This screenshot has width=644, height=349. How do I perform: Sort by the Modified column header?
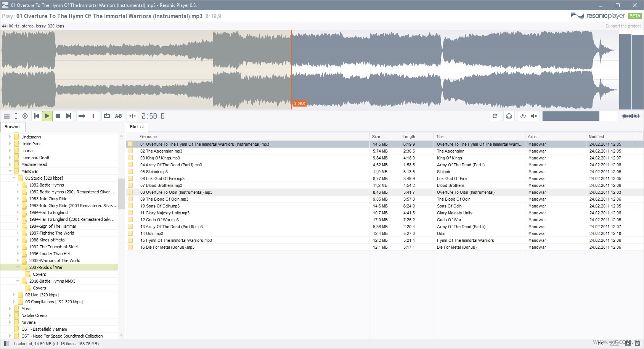tap(610, 137)
